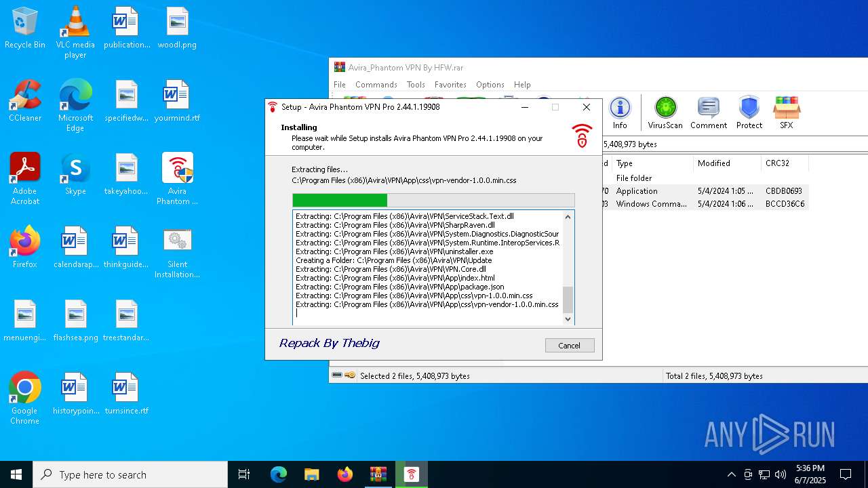This screenshot has width=868, height=488.
Task: Launch VLC media player shortcut
Action: coord(75,33)
